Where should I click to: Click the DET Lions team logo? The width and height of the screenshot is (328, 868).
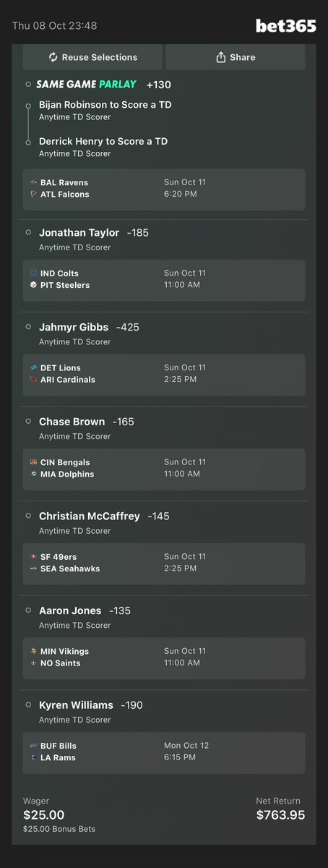tap(33, 368)
